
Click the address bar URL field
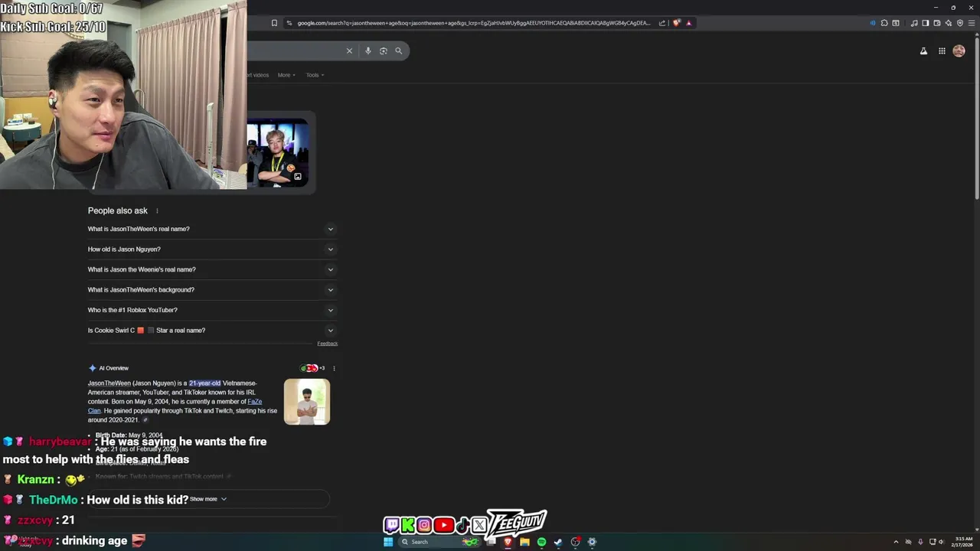coord(473,23)
